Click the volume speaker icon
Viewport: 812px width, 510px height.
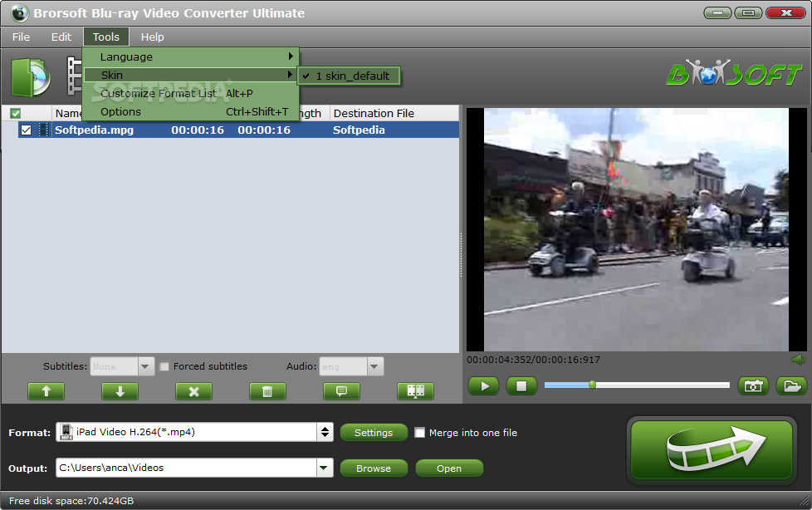pyautogui.click(x=799, y=360)
